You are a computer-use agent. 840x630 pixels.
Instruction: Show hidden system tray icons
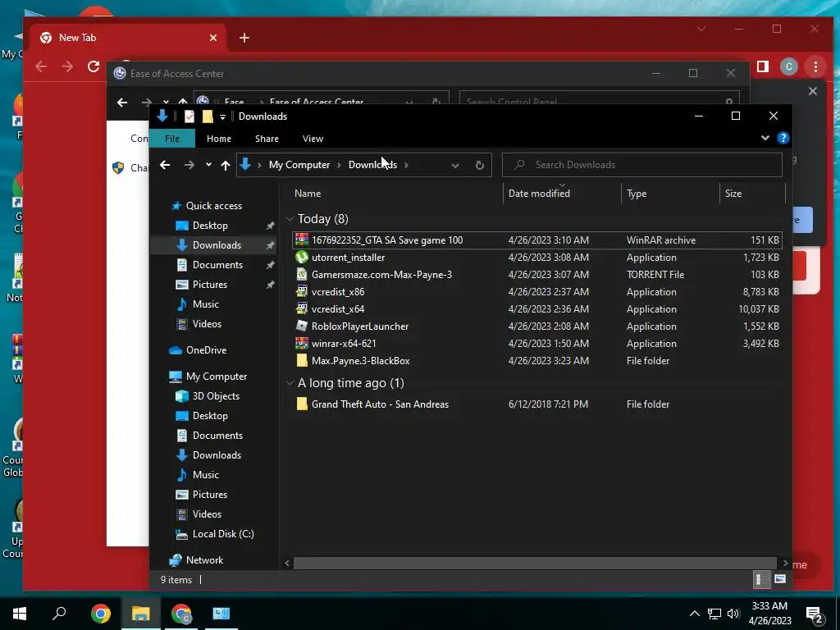[694, 614]
